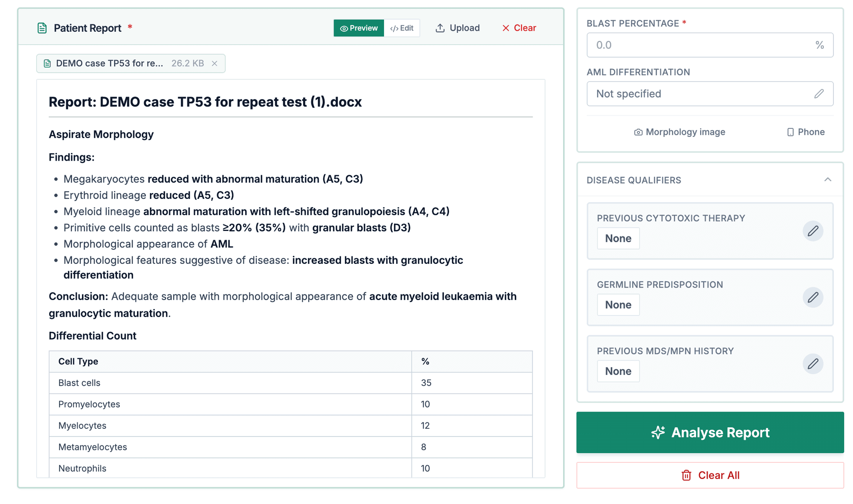Upload a new patient report
The image size is (853, 504).
tap(457, 27)
